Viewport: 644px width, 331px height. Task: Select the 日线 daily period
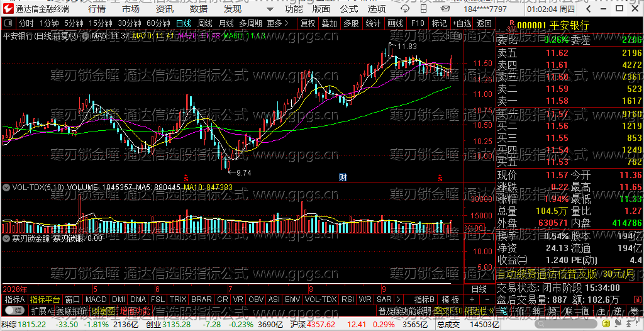tap(184, 23)
